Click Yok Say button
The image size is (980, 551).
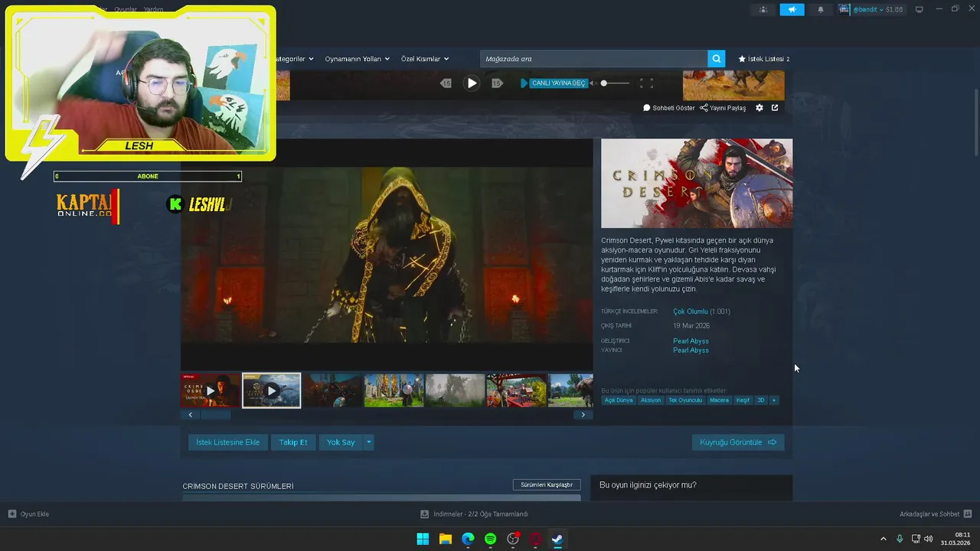pos(341,442)
